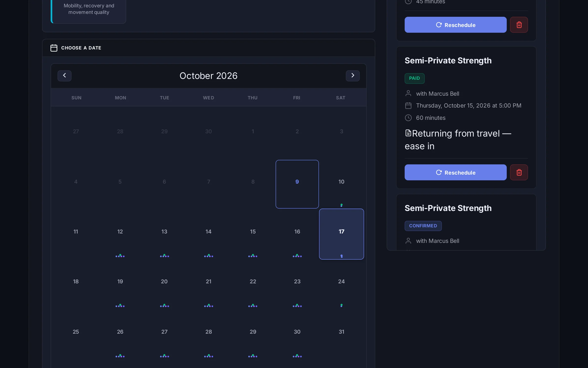Pick October 23 in calendar
The image size is (588, 368).
pyautogui.click(x=297, y=284)
